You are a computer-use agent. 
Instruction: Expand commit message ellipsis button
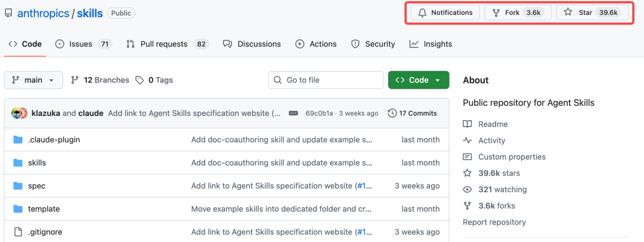[x=293, y=114]
